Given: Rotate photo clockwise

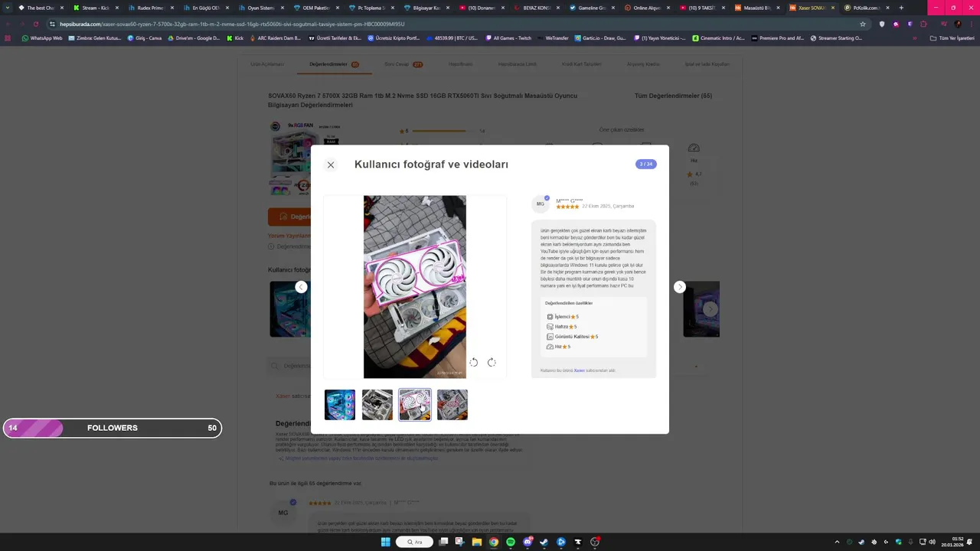Looking at the screenshot, I should (x=492, y=362).
